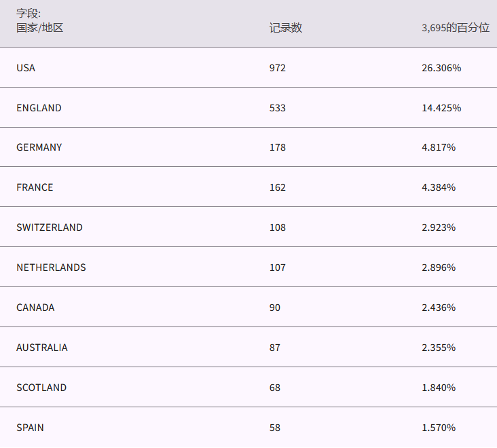Click the record count 972 for USA
Image resolution: width=497 pixels, height=448 pixels.
(x=278, y=68)
